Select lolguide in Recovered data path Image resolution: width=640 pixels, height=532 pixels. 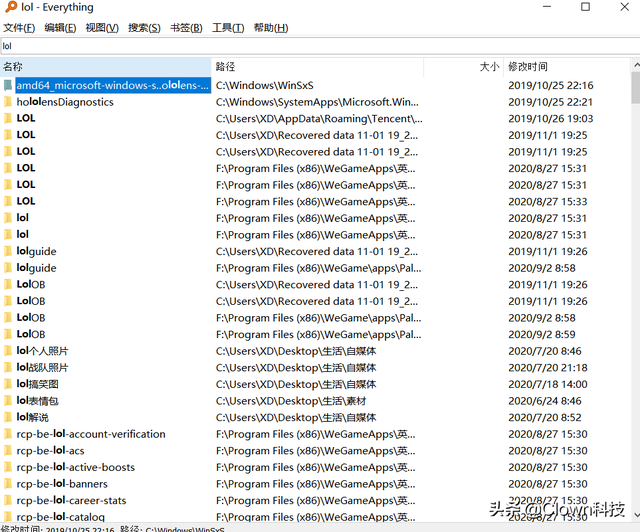pyautogui.click(x=36, y=251)
